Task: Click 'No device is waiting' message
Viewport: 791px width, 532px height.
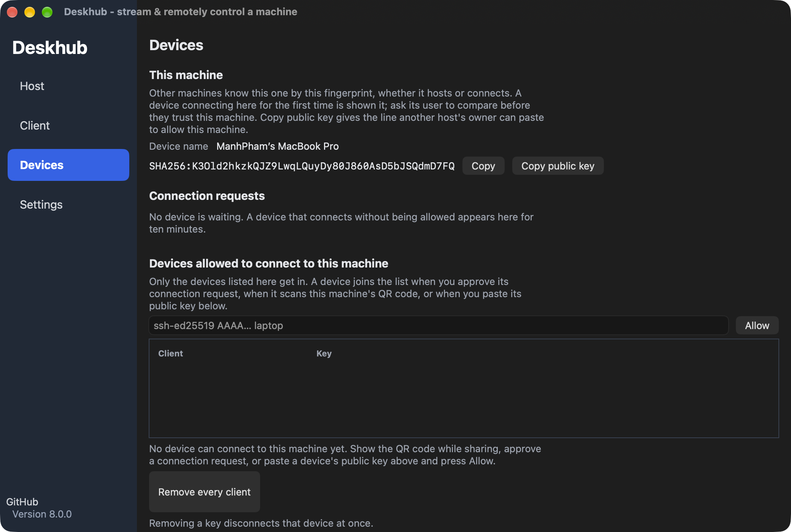Action: (x=341, y=223)
